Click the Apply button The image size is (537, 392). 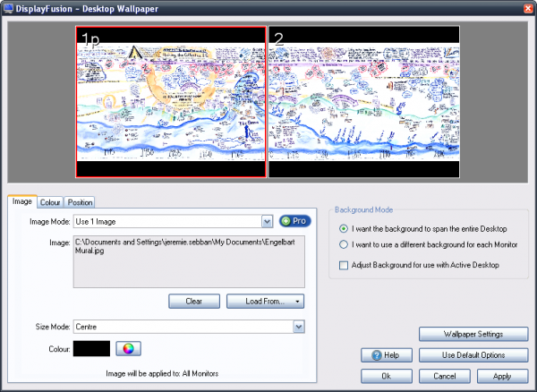click(x=501, y=375)
